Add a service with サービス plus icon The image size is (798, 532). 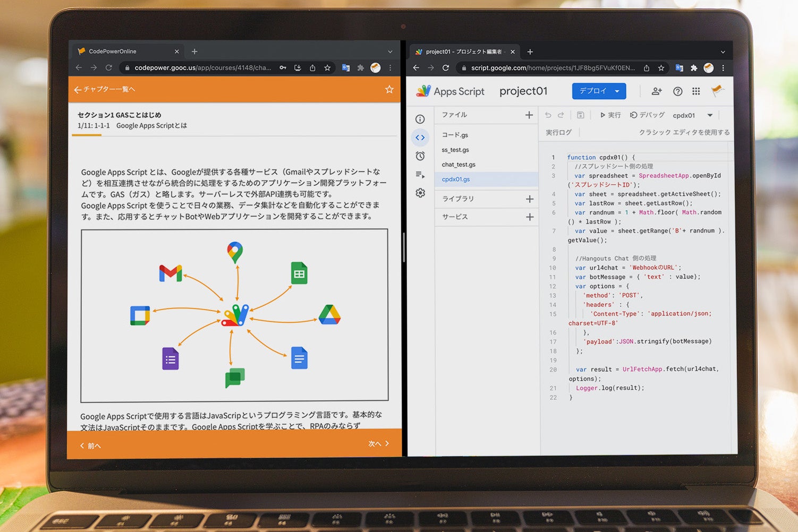tap(530, 217)
